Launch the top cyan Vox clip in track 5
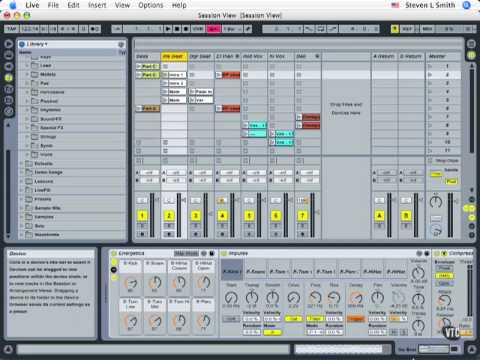The image size is (480, 360). (x=246, y=125)
